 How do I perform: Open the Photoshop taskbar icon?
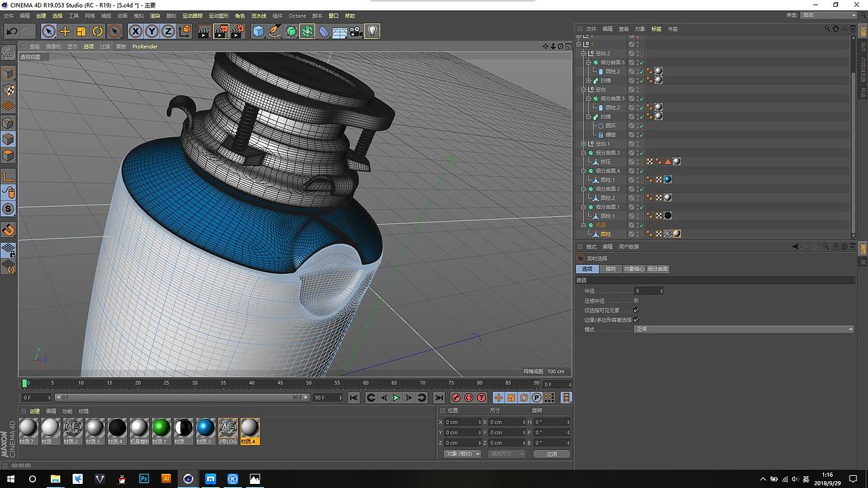(144, 479)
